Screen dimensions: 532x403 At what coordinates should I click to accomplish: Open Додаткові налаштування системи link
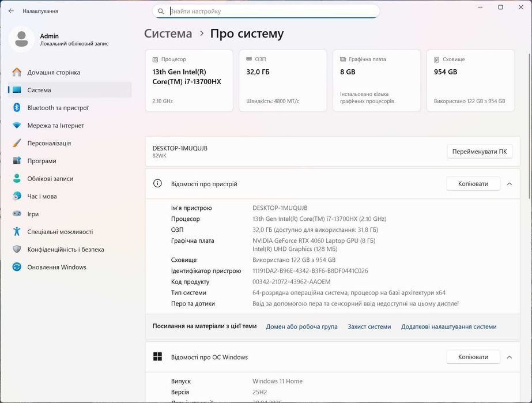(448, 326)
